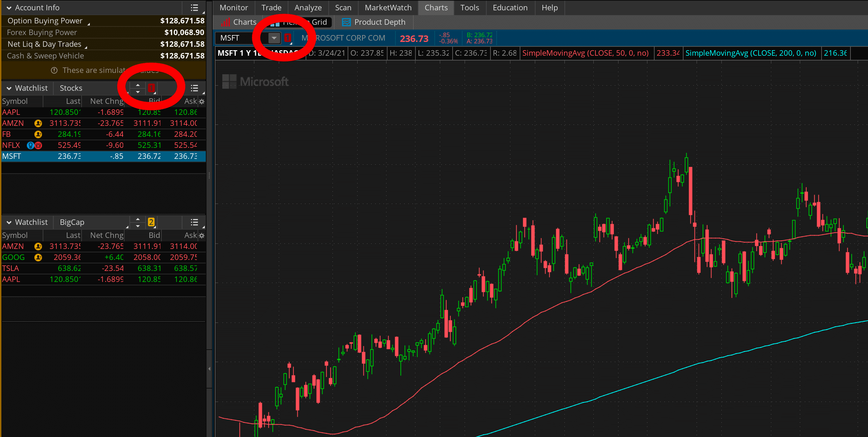Select FB row in Stocks watchlist
This screenshot has height=437, width=868.
coord(103,134)
